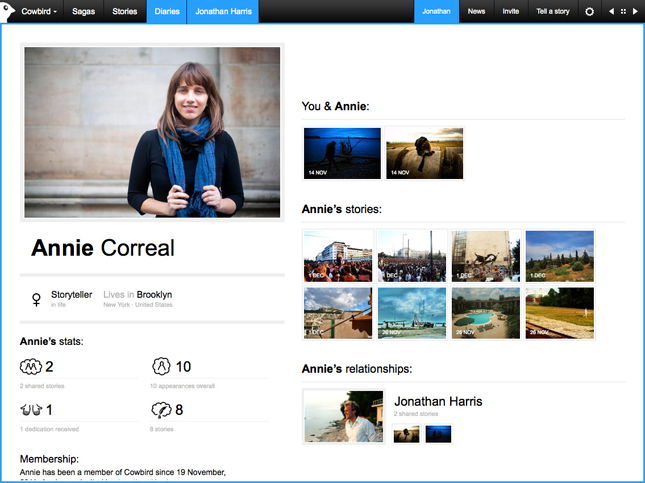Open the settings gear icon

click(589, 12)
